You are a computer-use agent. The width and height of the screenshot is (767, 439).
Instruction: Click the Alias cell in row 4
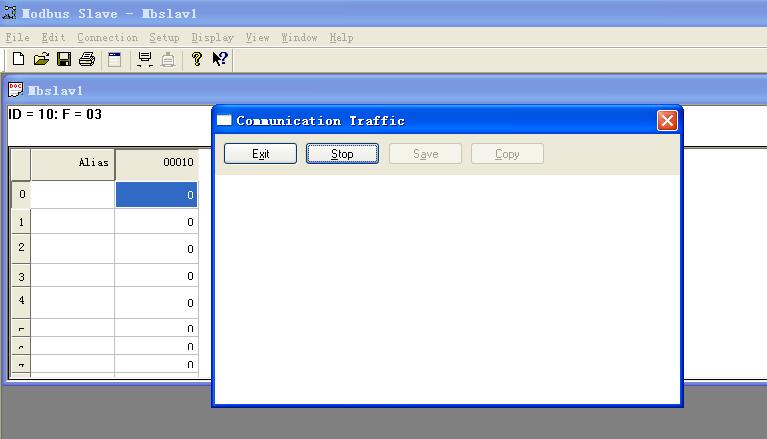73,303
